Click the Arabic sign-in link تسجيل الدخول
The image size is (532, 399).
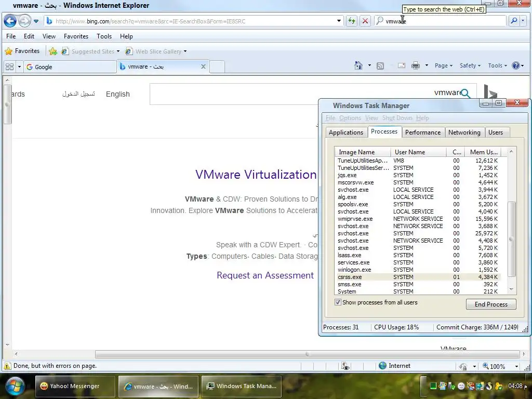(x=78, y=94)
